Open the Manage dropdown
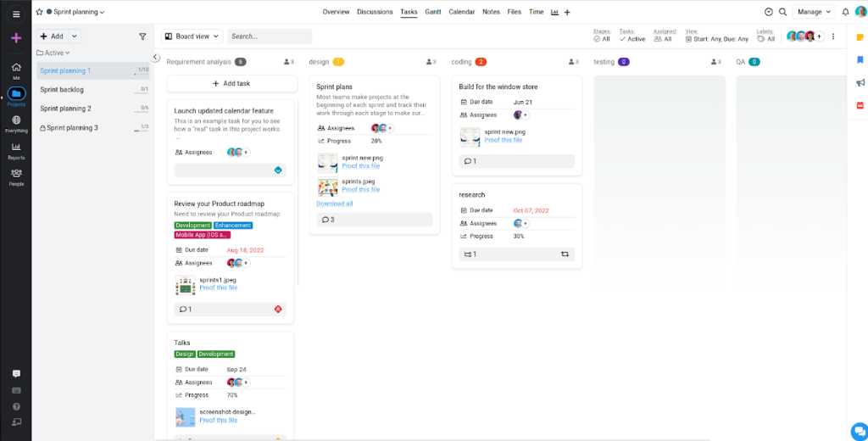Viewport: 868px width, 441px height. click(x=814, y=12)
